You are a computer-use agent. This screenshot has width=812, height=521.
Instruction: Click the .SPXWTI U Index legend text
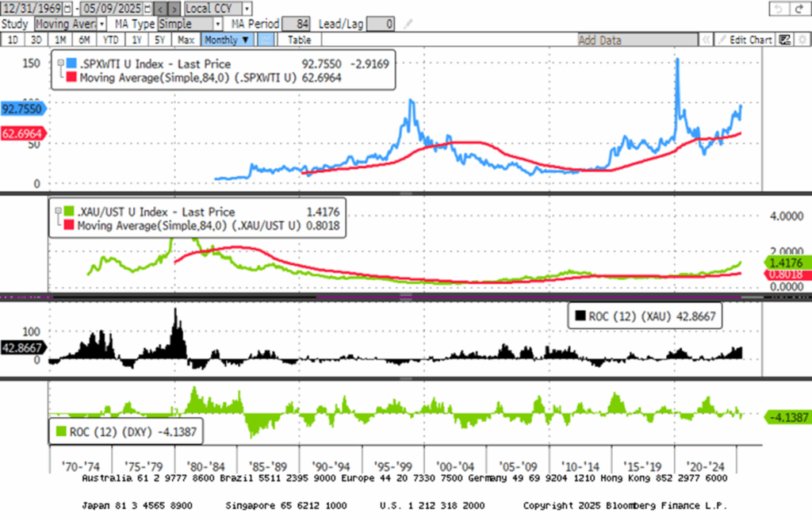coord(155,63)
